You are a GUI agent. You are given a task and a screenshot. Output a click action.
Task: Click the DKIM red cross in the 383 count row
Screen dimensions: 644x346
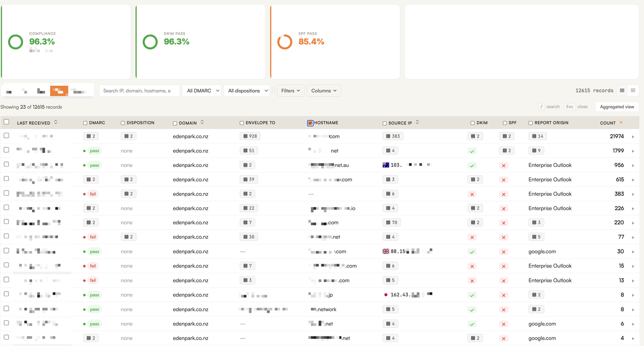click(x=472, y=194)
